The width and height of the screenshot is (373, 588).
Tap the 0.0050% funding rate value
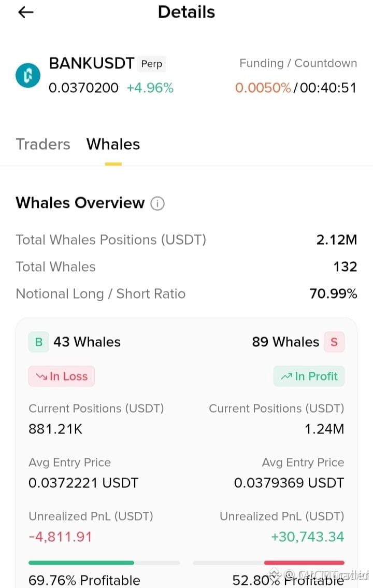tap(263, 88)
